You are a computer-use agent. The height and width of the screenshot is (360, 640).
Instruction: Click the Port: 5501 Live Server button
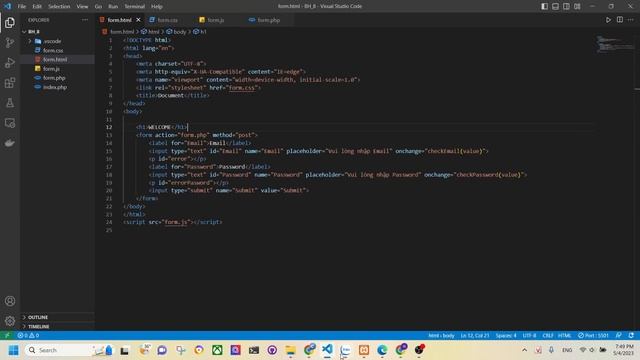click(x=593, y=336)
